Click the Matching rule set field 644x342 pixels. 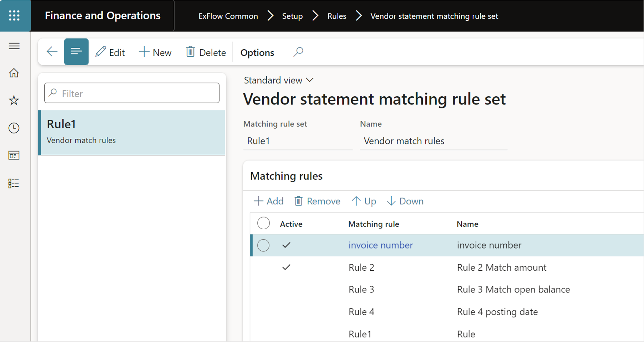pos(298,141)
